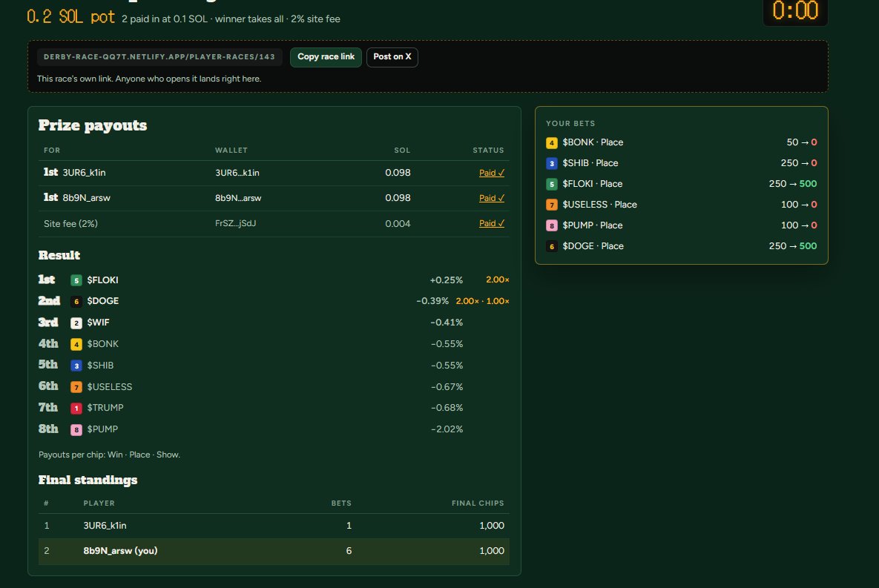Open the Paid link for Site fee row
Screen dimensions: 879x588
[491, 223]
